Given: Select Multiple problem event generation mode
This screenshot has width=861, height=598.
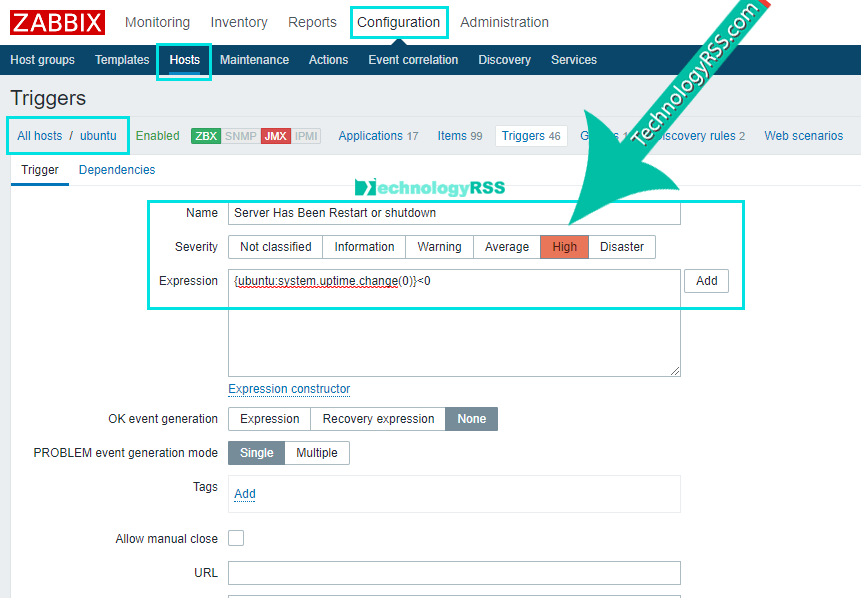Looking at the screenshot, I should coord(316,453).
